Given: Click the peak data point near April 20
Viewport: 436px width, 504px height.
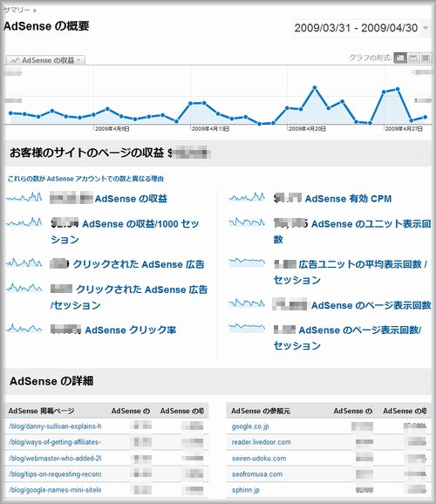Looking at the screenshot, I should pos(315,87).
